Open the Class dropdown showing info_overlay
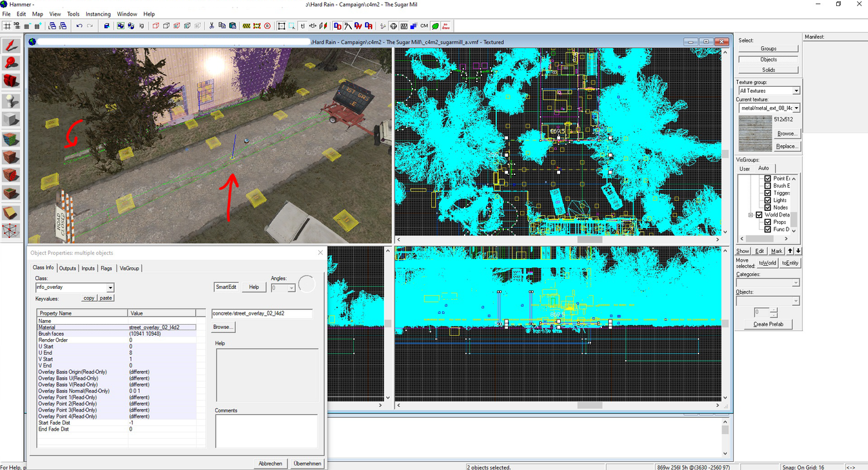 [110, 288]
